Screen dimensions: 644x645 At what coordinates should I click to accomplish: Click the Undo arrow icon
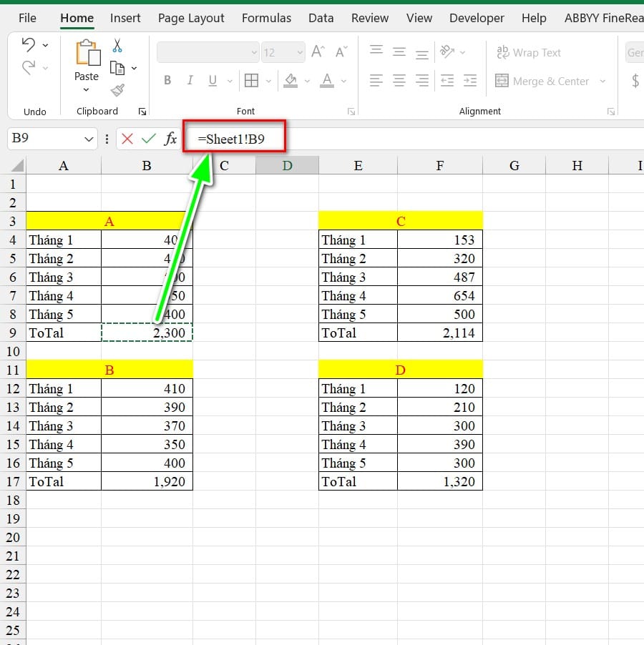29,45
